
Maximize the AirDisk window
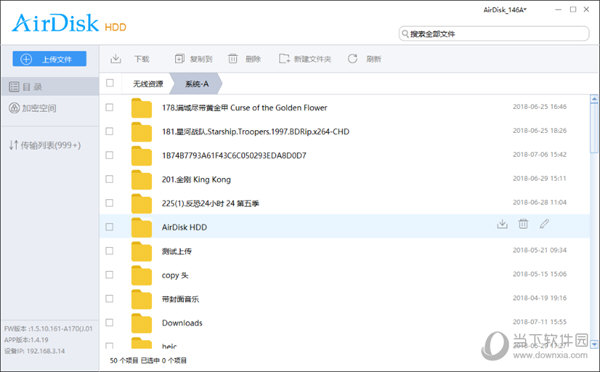pos(573,10)
